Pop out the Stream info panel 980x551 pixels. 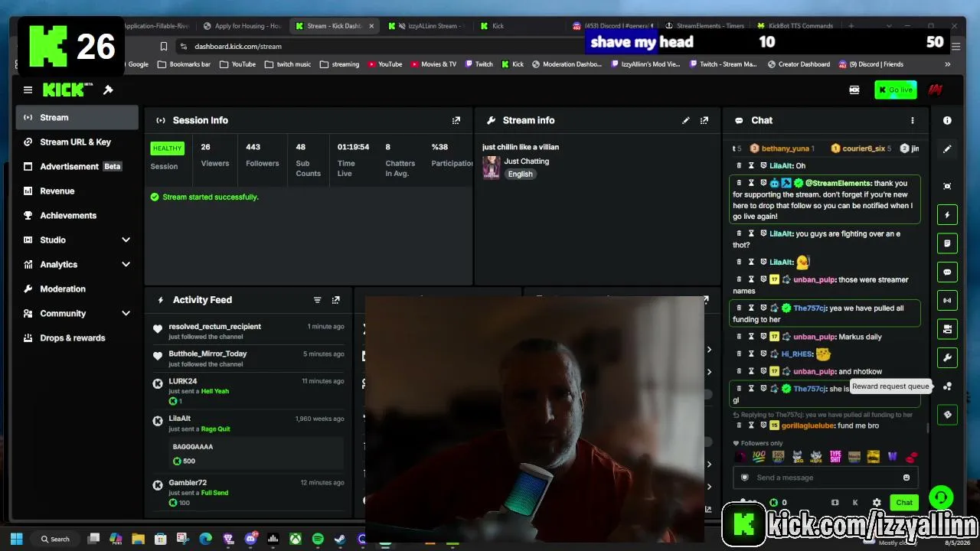(x=704, y=120)
